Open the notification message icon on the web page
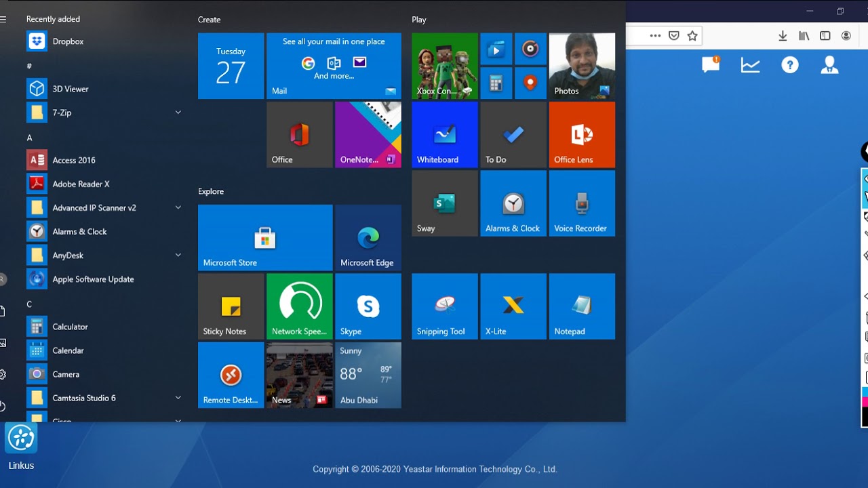 click(711, 64)
